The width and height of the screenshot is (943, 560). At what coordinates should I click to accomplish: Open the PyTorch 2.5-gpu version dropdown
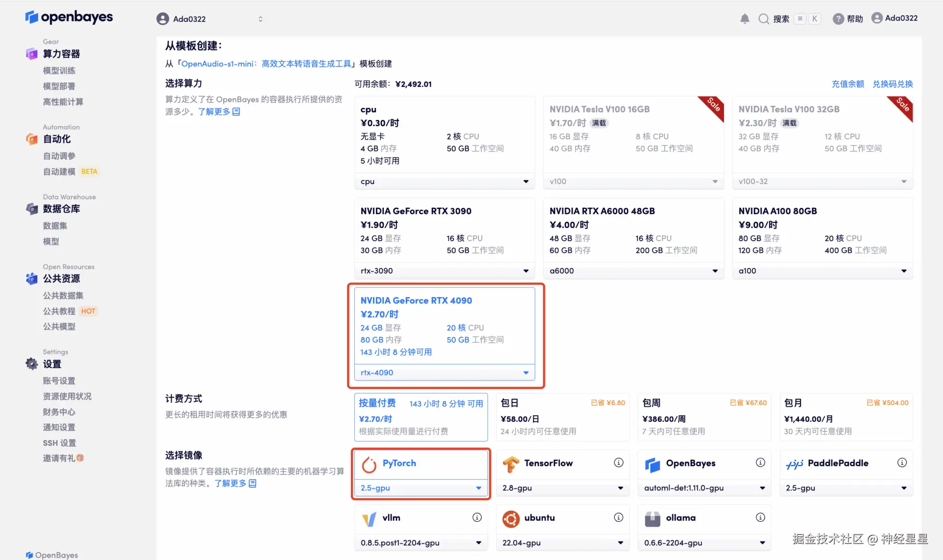pyautogui.click(x=478, y=488)
